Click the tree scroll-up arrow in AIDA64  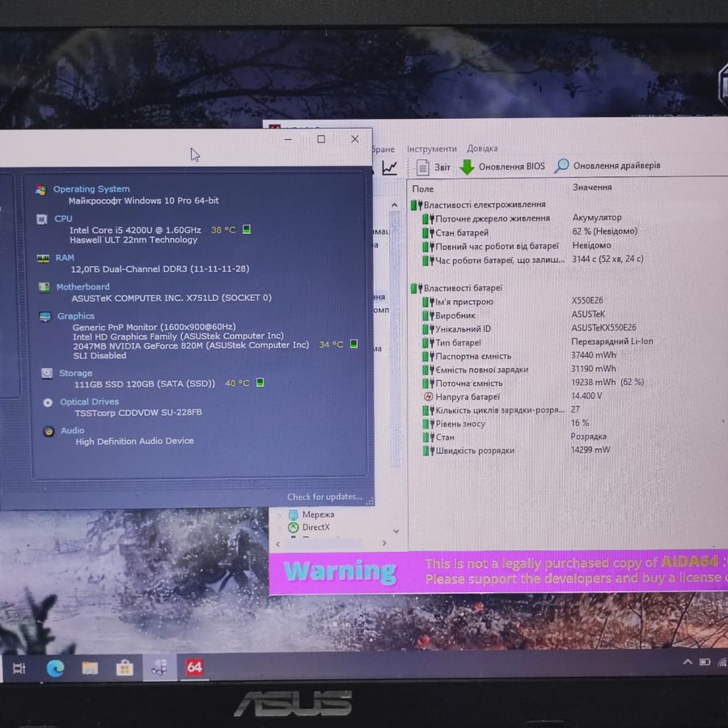[x=395, y=205]
